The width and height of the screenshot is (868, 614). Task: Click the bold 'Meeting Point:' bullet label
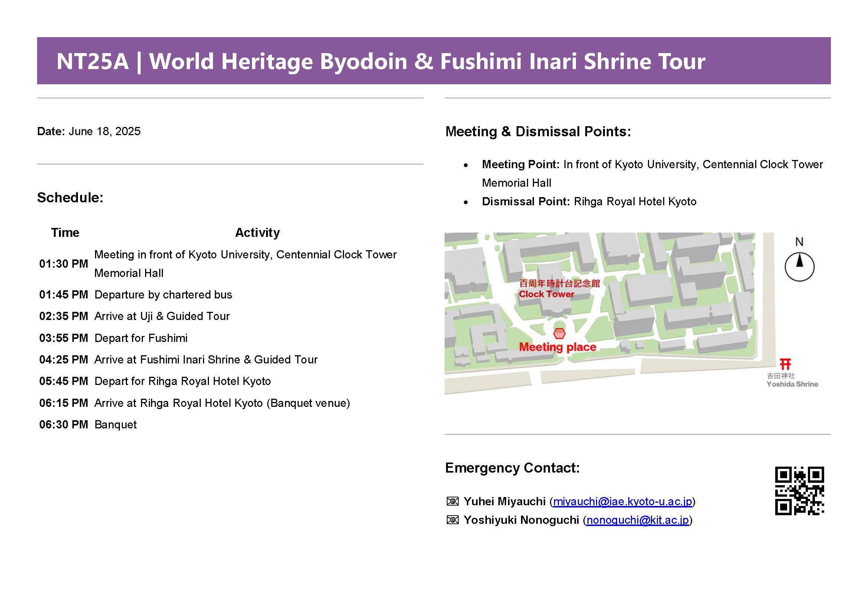(x=521, y=164)
